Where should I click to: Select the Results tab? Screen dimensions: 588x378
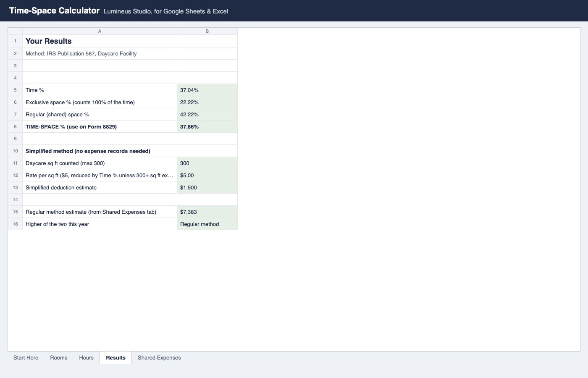click(115, 358)
